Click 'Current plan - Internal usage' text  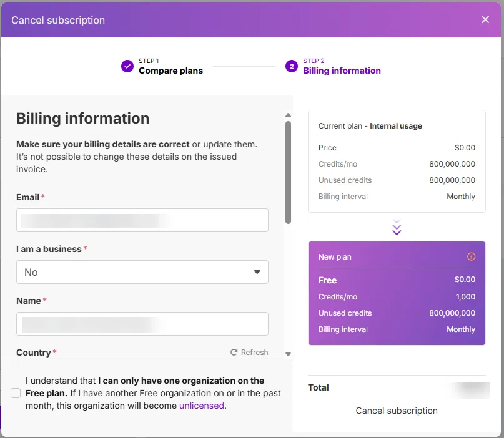tap(370, 126)
